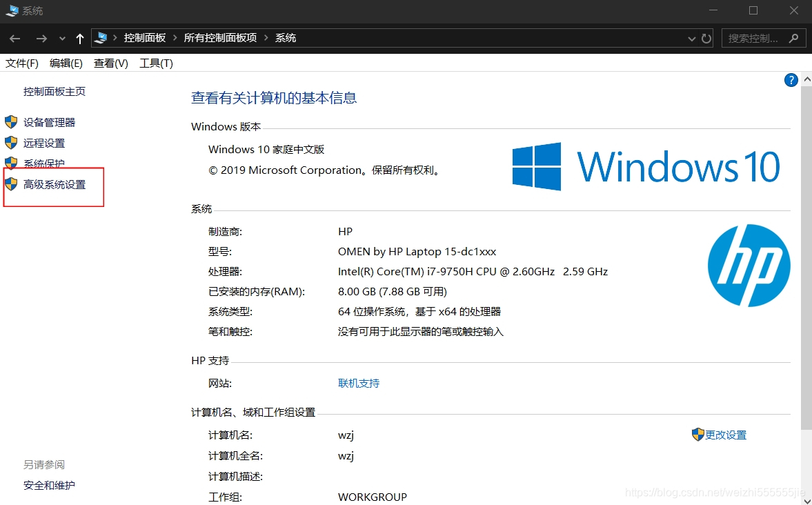This screenshot has width=812, height=505.
Task: Click the Windows 10 logo
Action: (646, 166)
